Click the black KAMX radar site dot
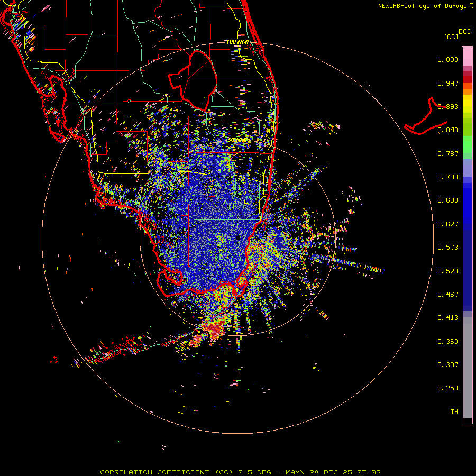The image size is (476, 476). pyautogui.click(x=238, y=237)
